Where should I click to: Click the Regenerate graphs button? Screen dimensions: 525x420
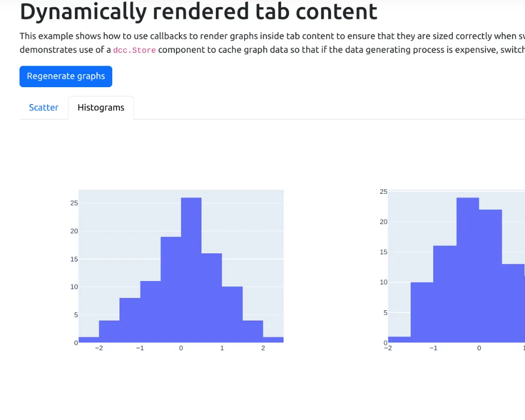point(66,76)
